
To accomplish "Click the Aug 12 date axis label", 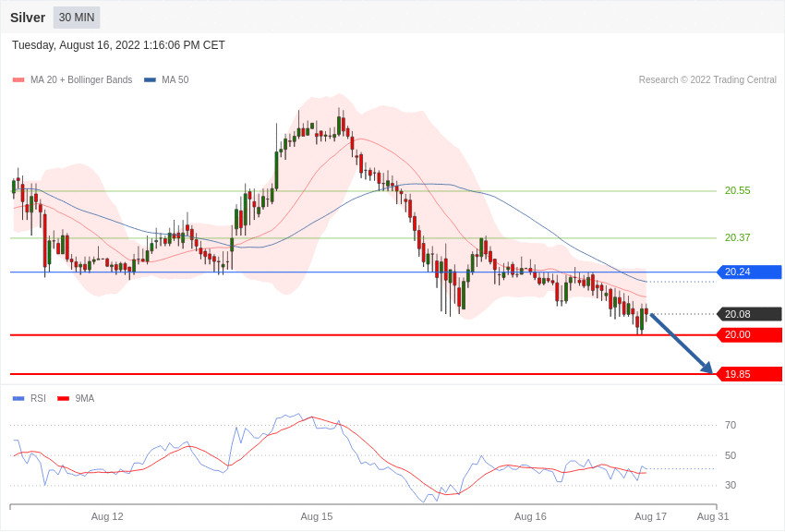I will tap(107, 516).
